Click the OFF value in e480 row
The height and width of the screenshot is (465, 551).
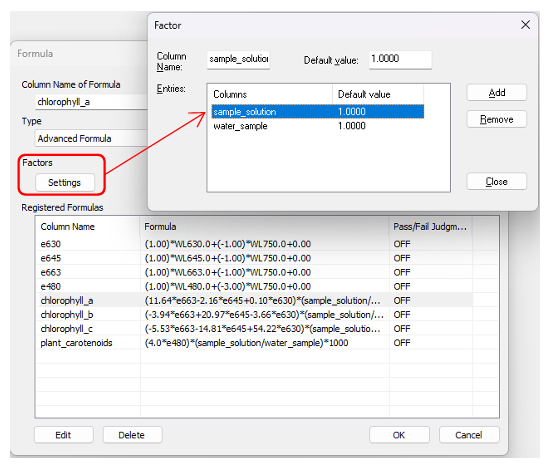click(402, 286)
